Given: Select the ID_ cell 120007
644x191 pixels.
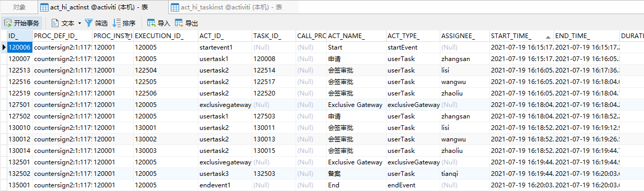Looking at the screenshot, I should (x=19, y=58).
